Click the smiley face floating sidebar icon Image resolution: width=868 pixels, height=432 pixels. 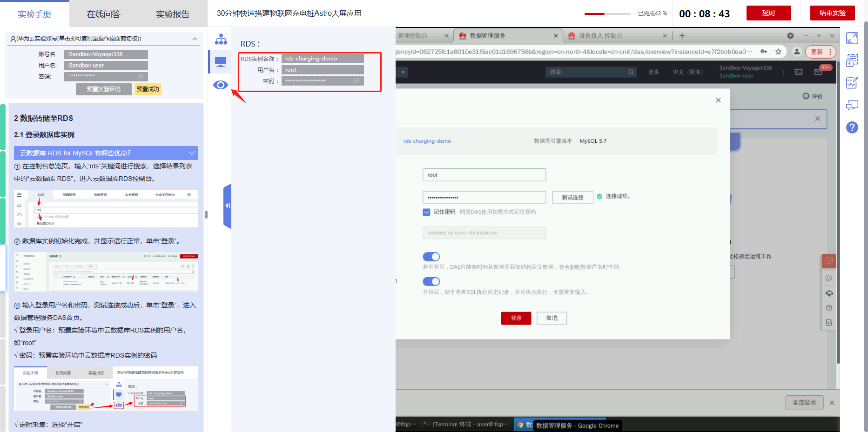pos(829,278)
